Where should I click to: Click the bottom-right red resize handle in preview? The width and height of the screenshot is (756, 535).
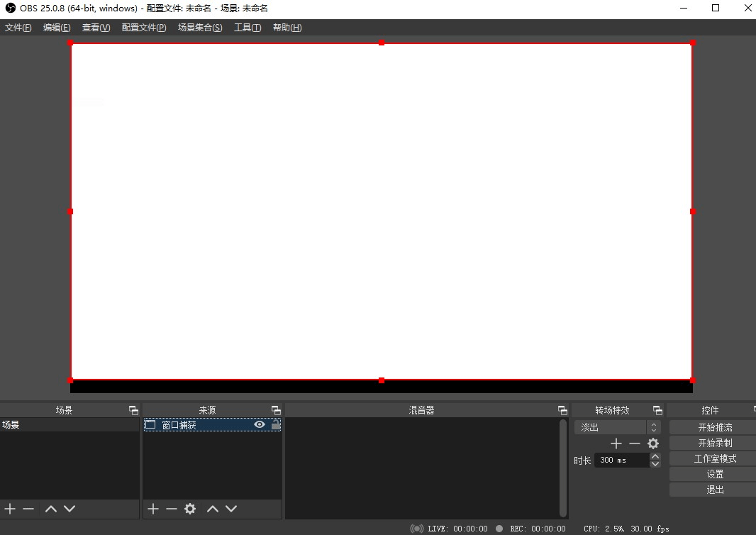pyautogui.click(x=693, y=380)
